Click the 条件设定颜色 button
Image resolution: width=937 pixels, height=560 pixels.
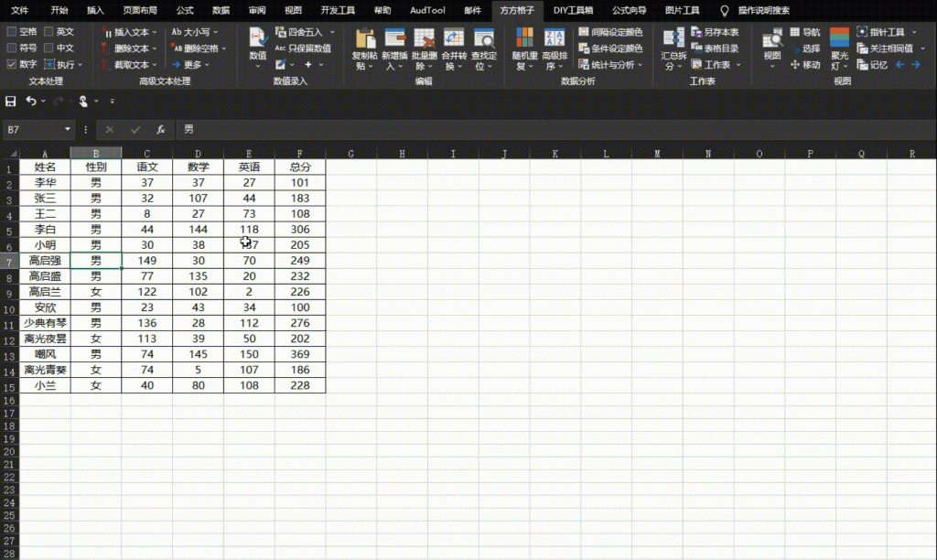(x=610, y=48)
